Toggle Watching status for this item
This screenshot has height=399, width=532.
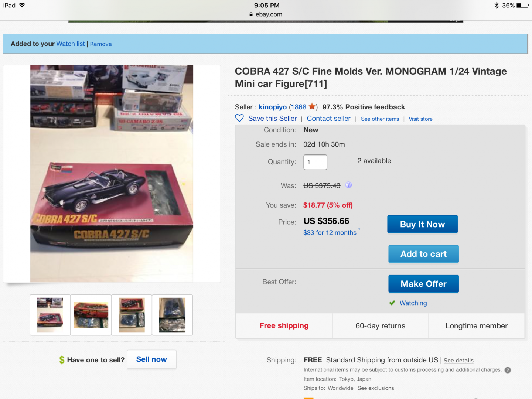point(413,303)
